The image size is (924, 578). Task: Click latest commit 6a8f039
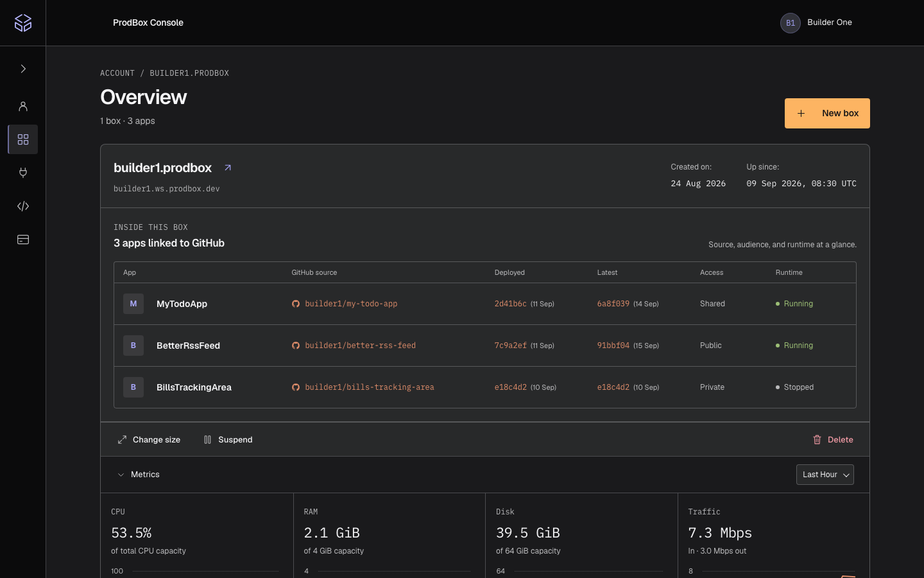pyautogui.click(x=613, y=304)
